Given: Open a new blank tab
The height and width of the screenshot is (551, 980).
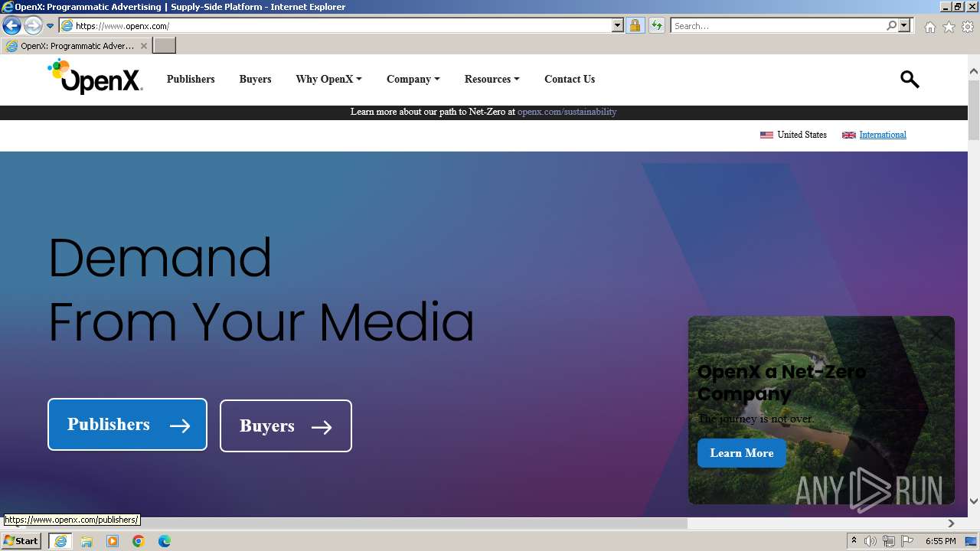Looking at the screenshot, I should (165, 46).
